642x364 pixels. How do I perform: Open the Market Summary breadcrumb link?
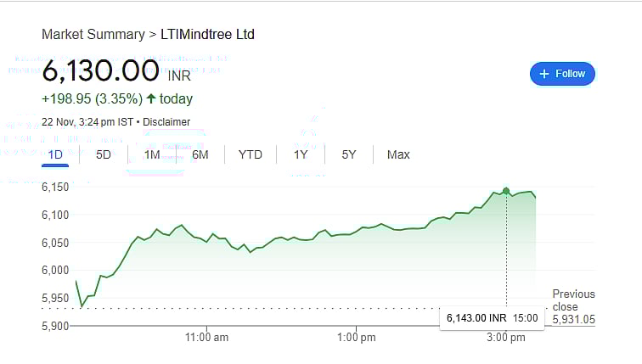pos(92,35)
